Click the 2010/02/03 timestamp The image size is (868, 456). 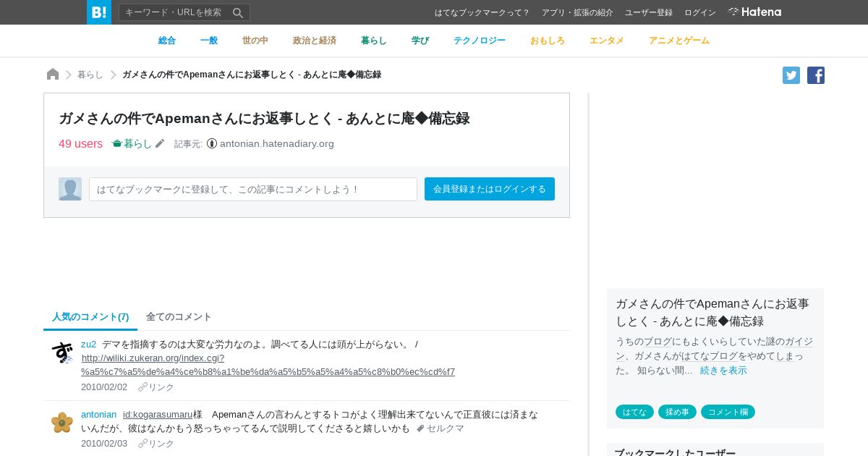[x=104, y=444]
